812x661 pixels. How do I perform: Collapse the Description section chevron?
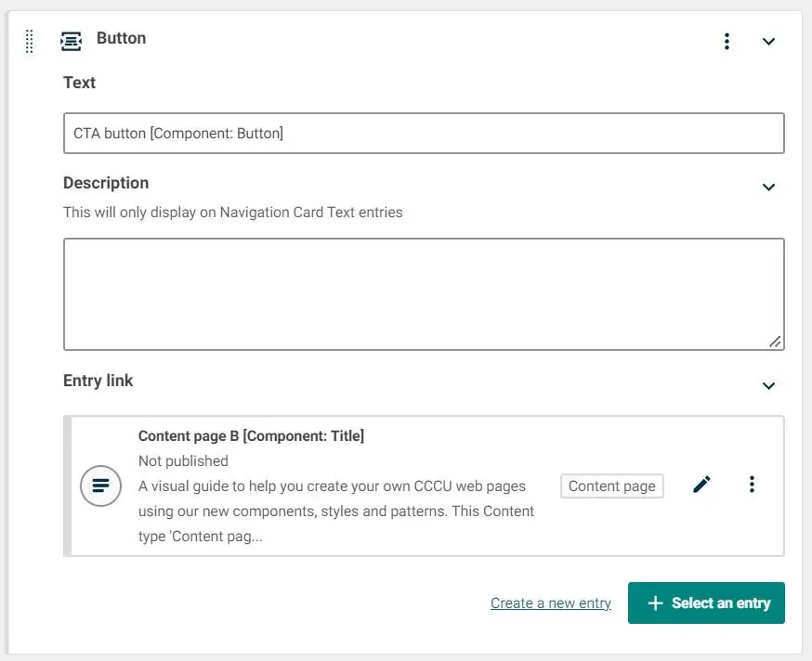(768, 187)
